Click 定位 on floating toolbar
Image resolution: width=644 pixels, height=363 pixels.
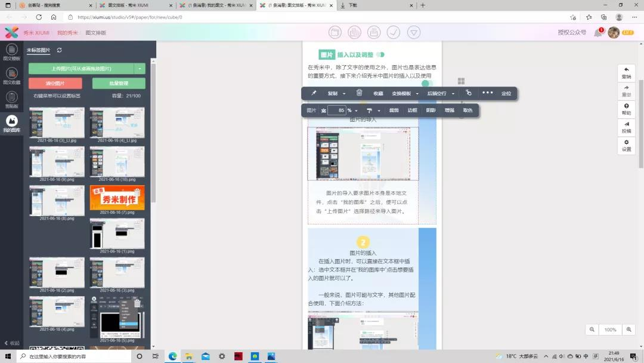pyautogui.click(x=506, y=94)
